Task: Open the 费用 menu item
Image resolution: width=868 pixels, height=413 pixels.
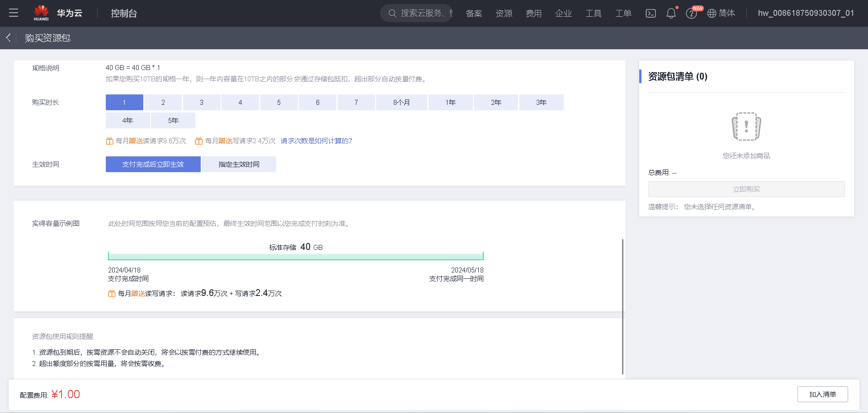Action: click(x=534, y=13)
